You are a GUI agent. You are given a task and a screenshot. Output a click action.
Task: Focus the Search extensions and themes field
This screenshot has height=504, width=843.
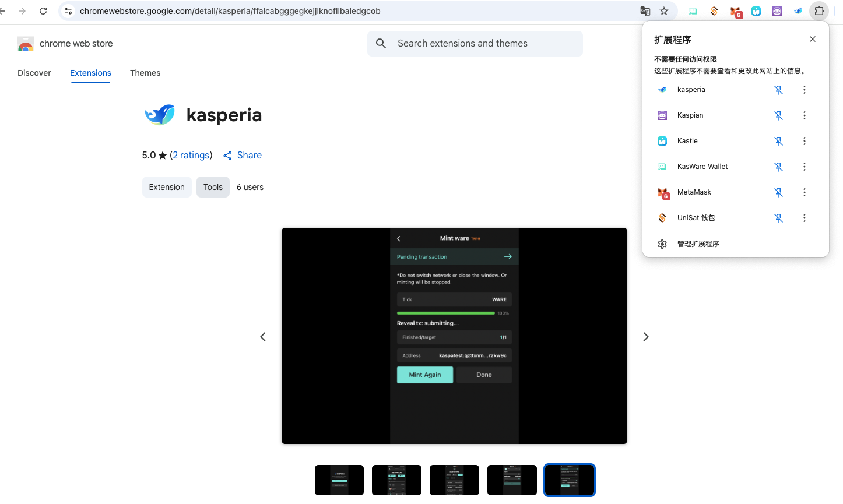point(475,44)
